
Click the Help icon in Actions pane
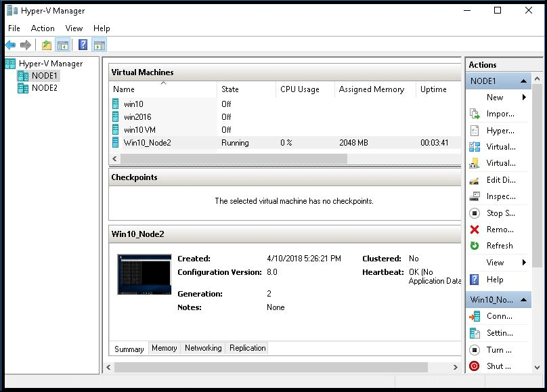(475, 280)
